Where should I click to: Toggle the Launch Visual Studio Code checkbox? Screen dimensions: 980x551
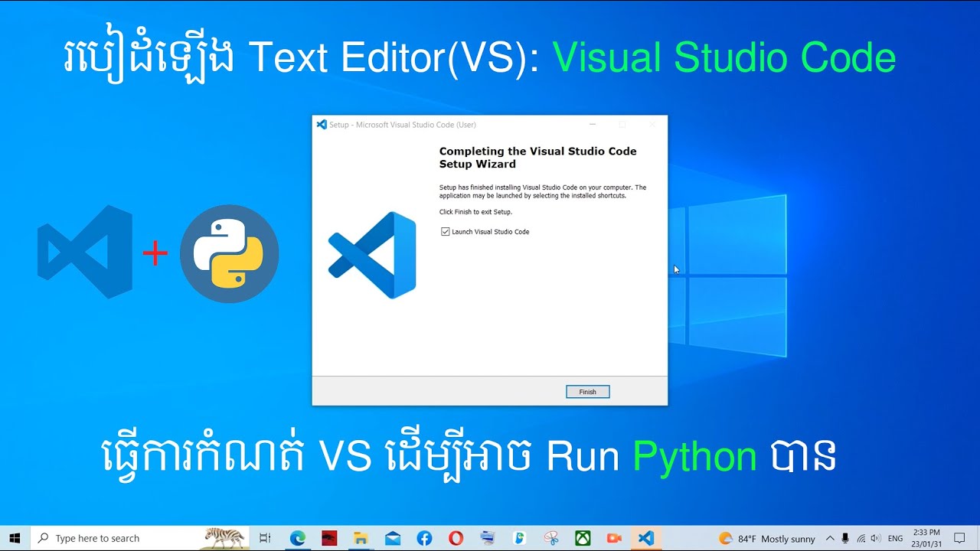point(446,231)
